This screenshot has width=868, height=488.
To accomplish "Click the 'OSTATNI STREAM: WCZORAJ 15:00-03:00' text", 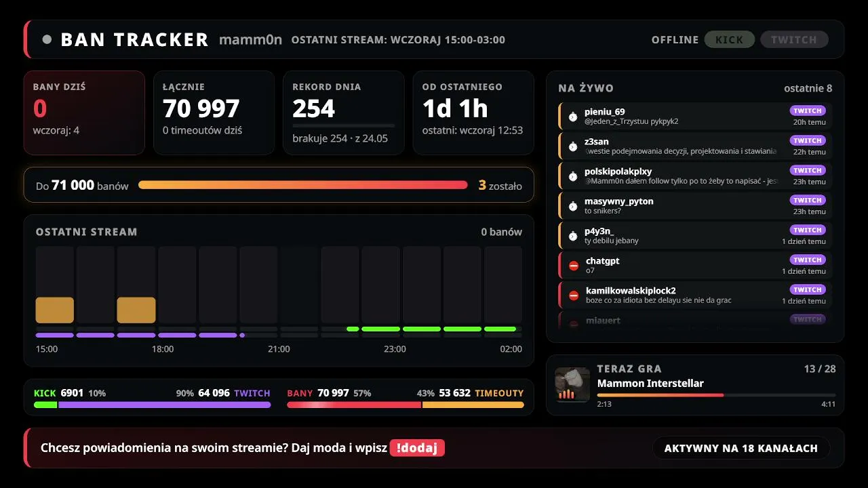I will click(398, 39).
